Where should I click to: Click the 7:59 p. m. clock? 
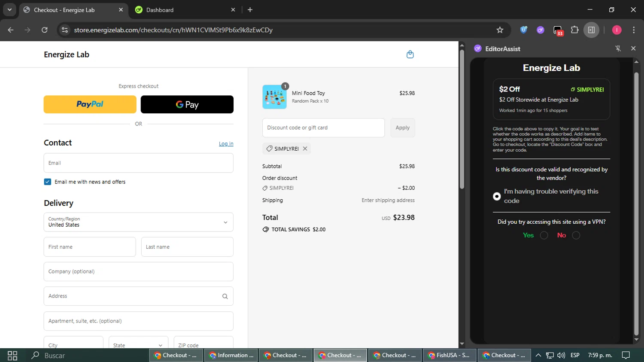coord(600,355)
